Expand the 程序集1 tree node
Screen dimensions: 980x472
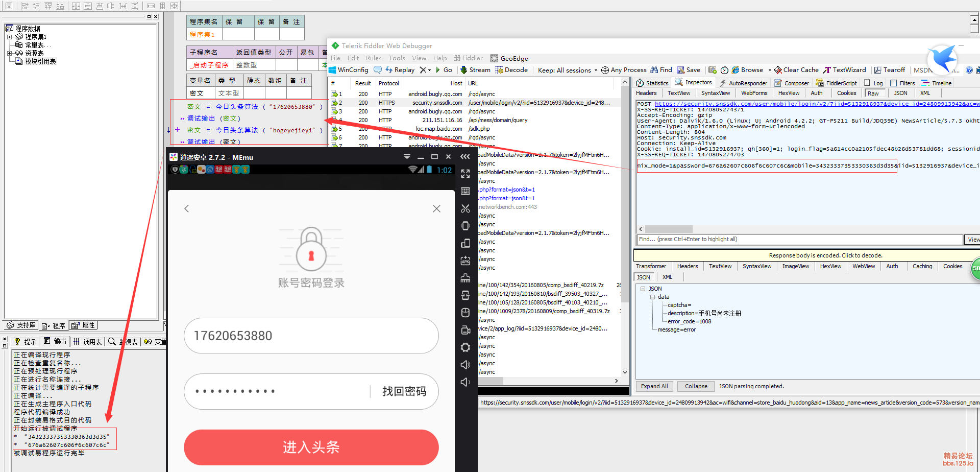click(x=9, y=37)
